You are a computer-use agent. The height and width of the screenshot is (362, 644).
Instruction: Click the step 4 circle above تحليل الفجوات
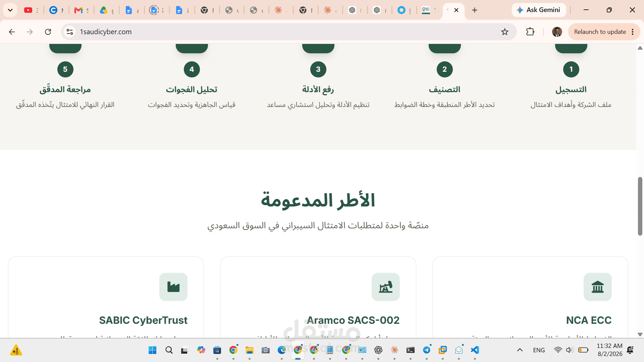coord(192,69)
